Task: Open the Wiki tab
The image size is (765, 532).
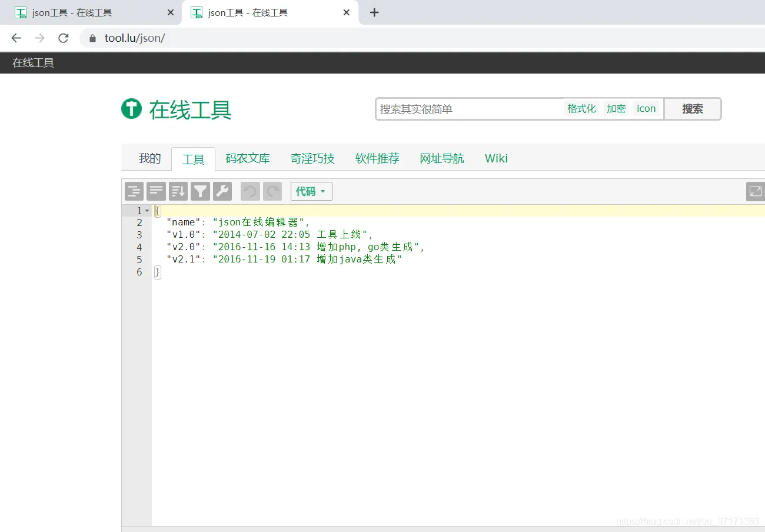Action: [496, 158]
